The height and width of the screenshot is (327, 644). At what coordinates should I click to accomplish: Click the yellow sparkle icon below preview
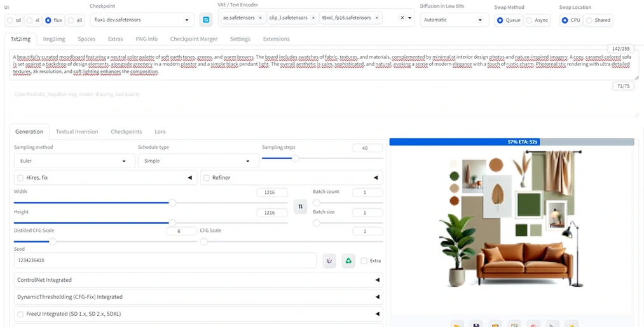point(572,324)
